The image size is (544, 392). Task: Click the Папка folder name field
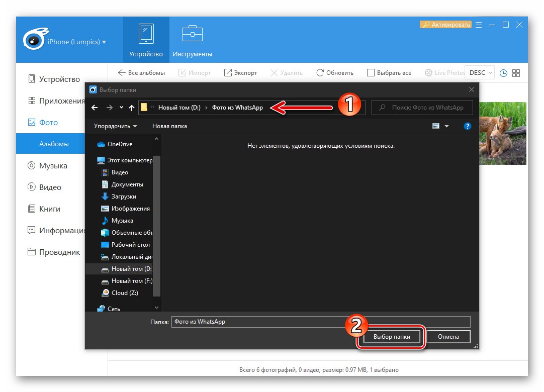pos(321,322)
